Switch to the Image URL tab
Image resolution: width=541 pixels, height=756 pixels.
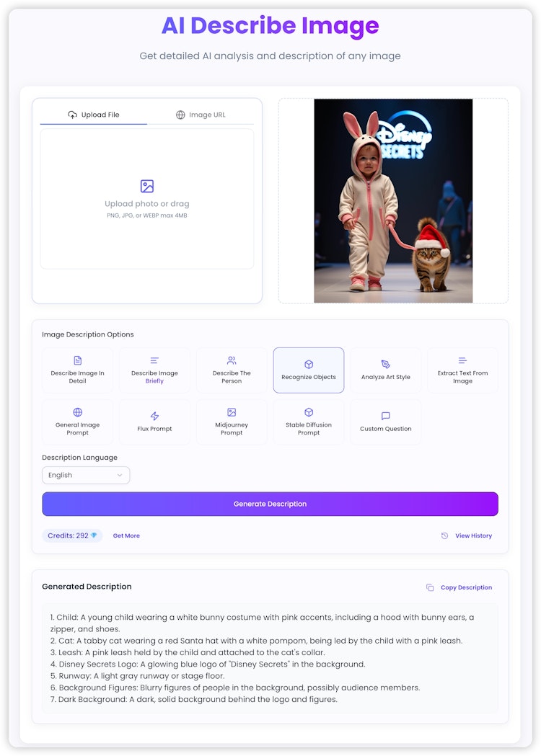click(x=201, y=115)
